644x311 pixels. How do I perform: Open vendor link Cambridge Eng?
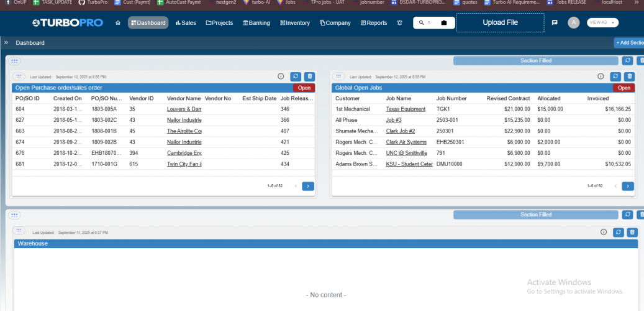184,153
